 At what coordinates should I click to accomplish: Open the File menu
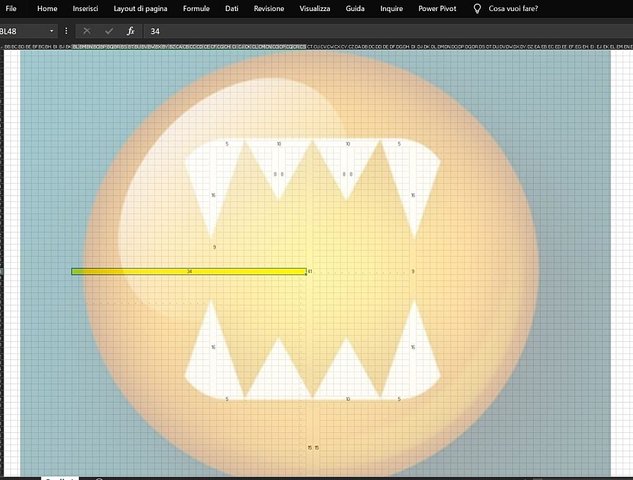[x=11, y=8]
